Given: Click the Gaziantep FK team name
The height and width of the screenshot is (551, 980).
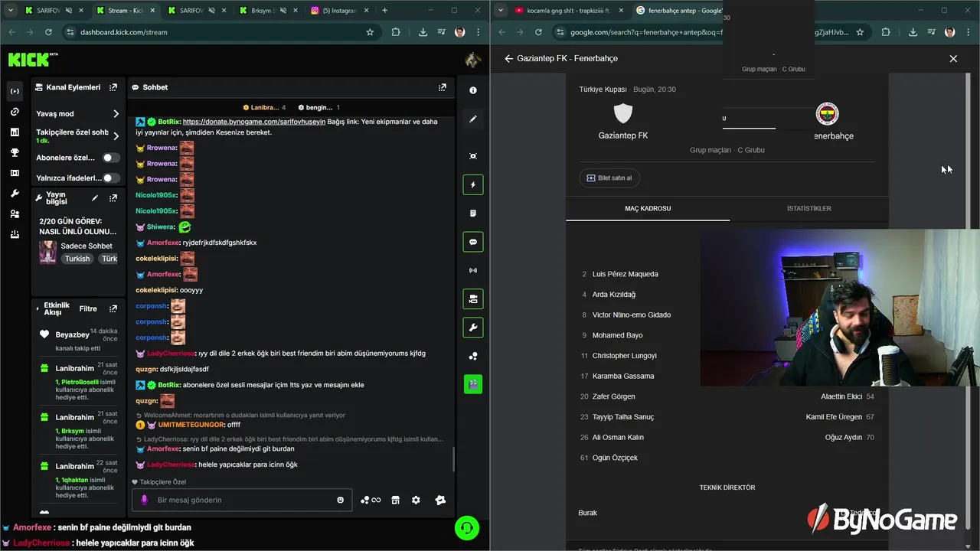Looking at the screenshot, I should click(x=623, y=135).
